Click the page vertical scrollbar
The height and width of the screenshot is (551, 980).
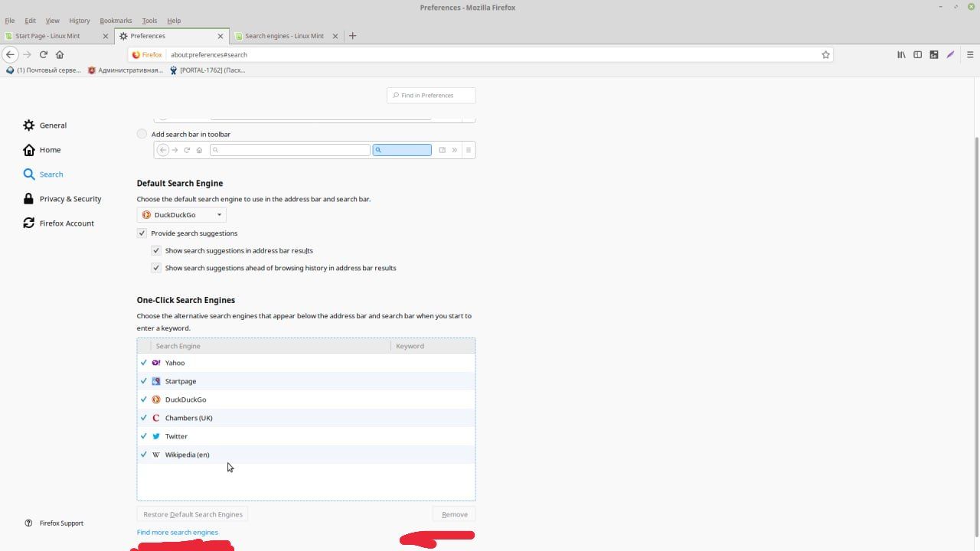coord(976,337)
